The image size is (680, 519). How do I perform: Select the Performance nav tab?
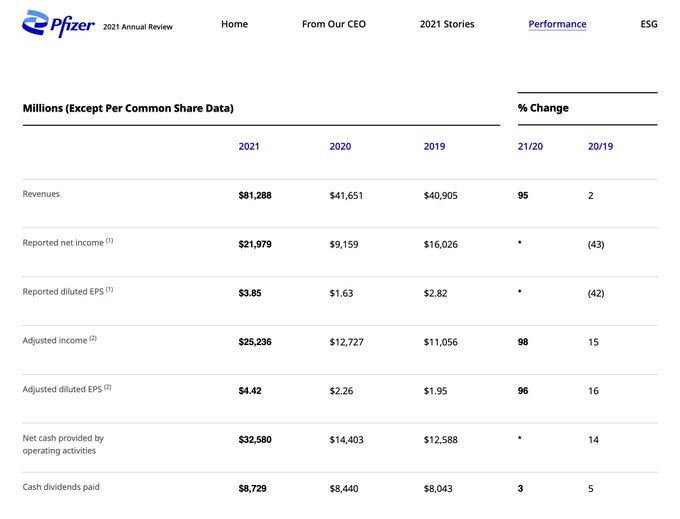557,24
